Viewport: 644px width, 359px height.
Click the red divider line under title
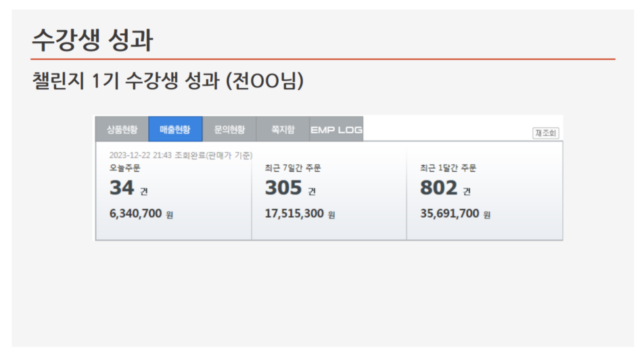click(x=323, y=59)
